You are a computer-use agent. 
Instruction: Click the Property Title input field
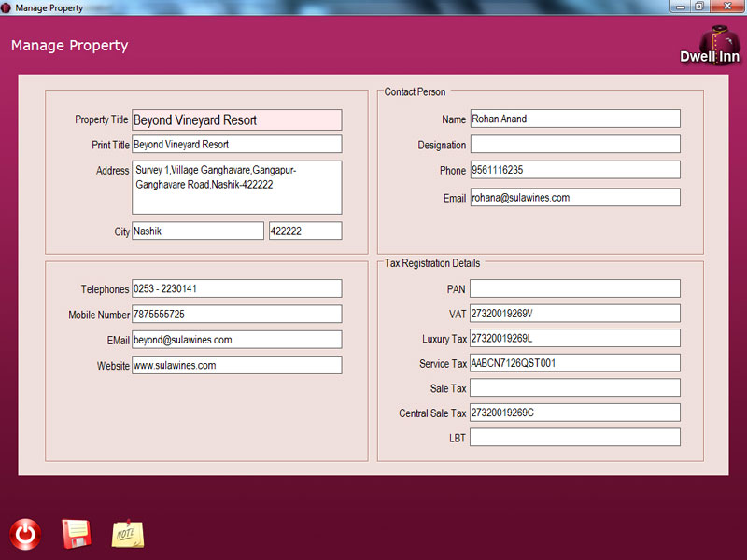click(236, 120)
